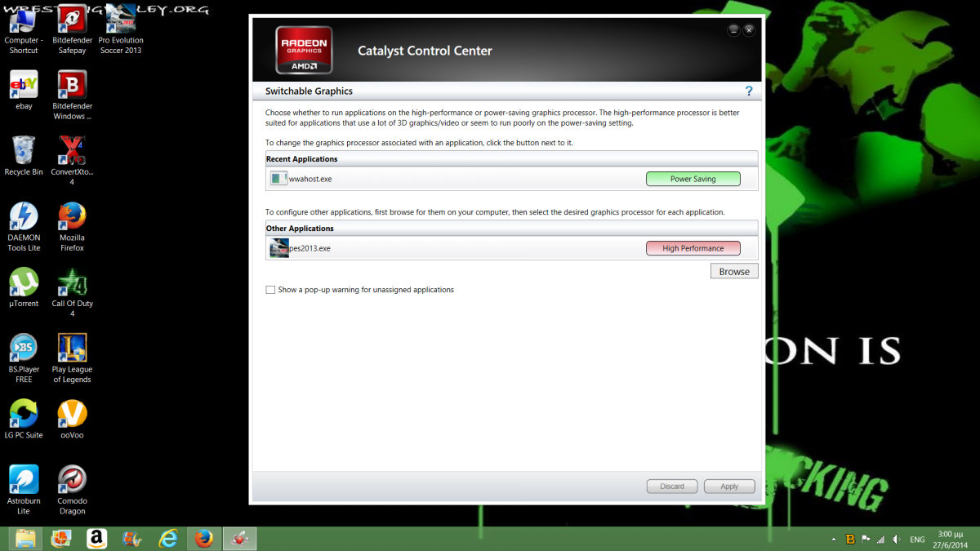
Task: Click the Browse button
Action: click(734, 272)
